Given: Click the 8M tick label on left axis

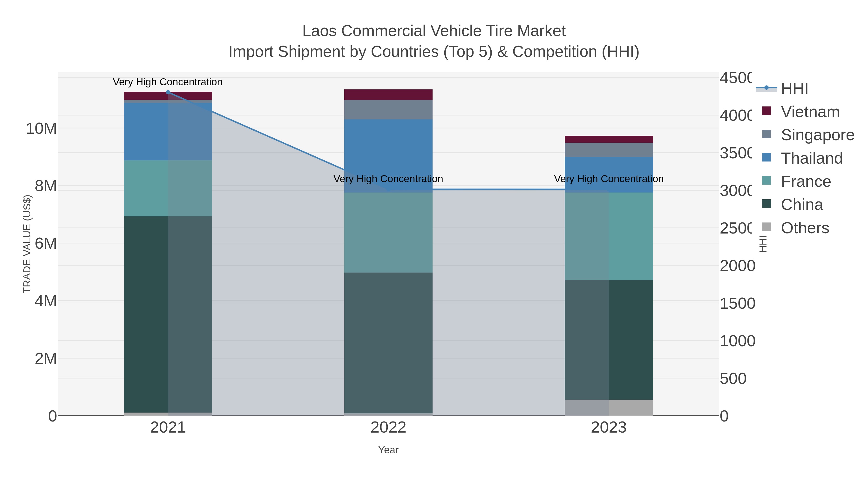Looking at the screenshot, I should [x=46, y=186].
